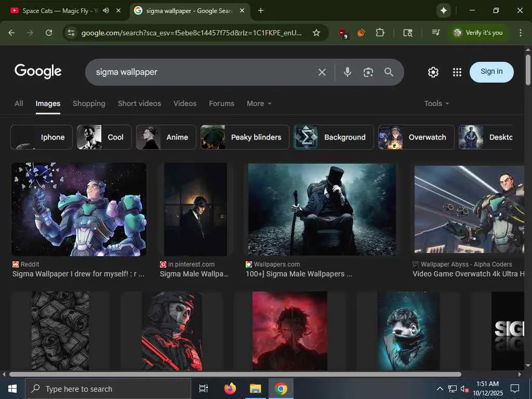Open Google apps grid
Viewport: 532px width, 399px height.
coord(457,72)
